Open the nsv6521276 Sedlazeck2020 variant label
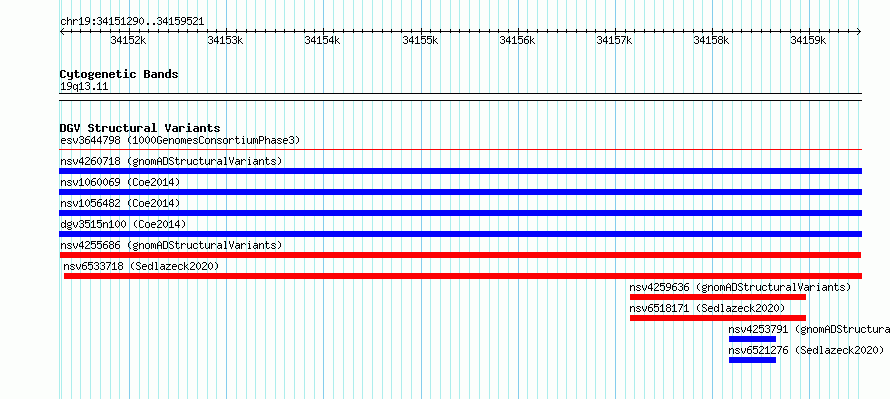This screenshot has height=399, width=890. (807, 350)
